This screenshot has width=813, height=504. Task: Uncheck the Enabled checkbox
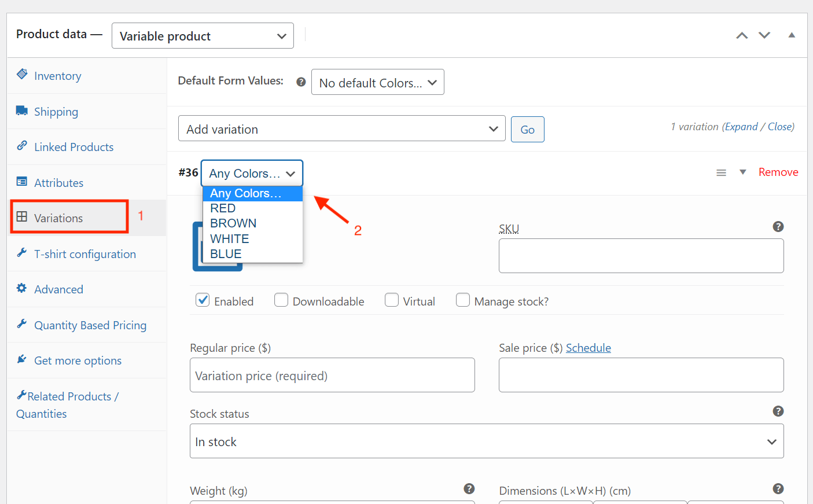click(x=203, y=300)
